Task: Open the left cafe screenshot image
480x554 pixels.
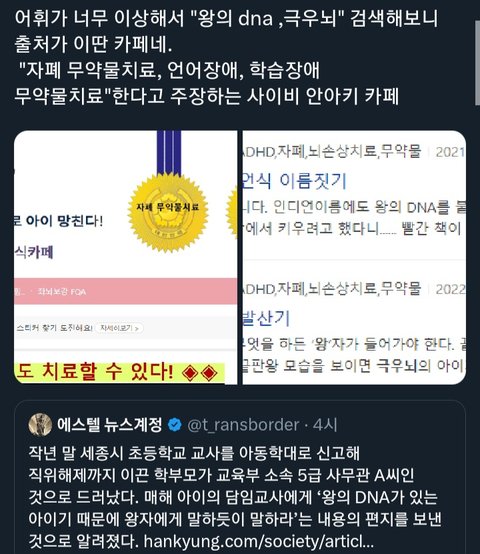Action: pos(125,257)
